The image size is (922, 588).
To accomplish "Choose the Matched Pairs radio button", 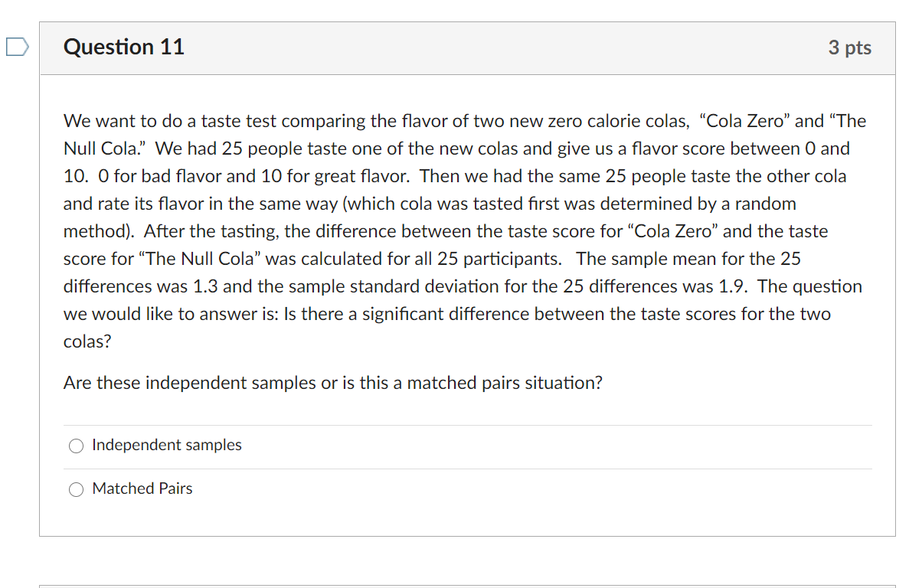I will (x=76, y=489).
